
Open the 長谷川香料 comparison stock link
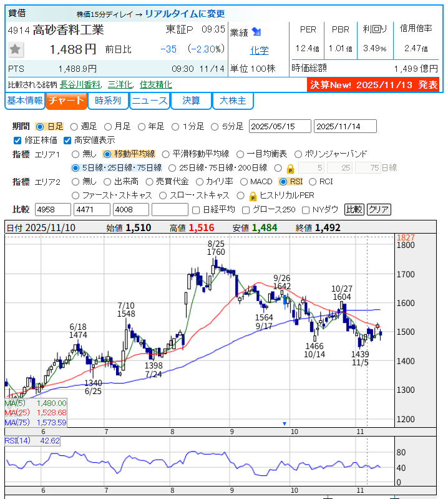[80, 84]
